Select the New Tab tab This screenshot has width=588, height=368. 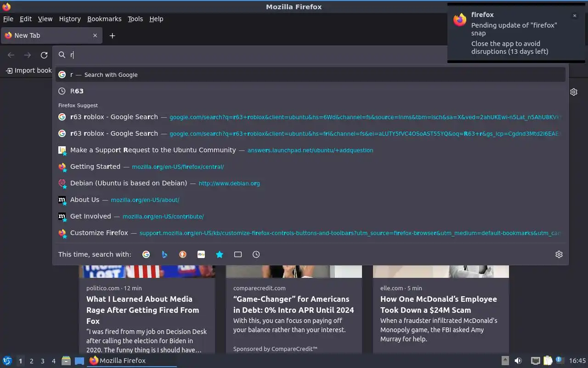click(x=51, y=35)
